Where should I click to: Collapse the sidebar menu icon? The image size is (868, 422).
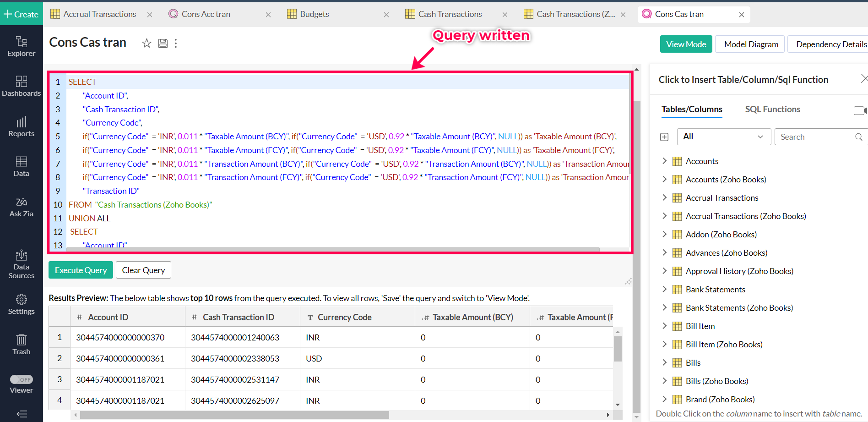point(22,414)
